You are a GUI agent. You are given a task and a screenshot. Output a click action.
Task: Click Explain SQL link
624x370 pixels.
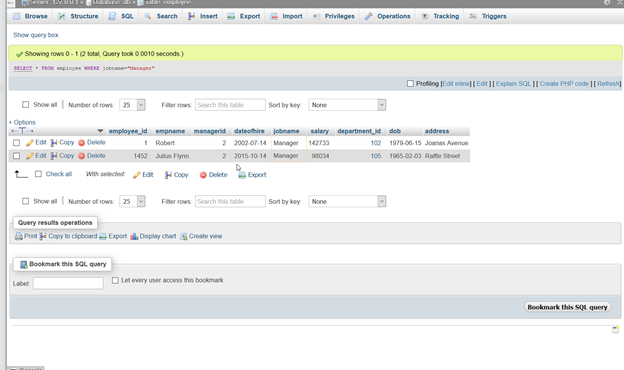click(x=513, y=84)
